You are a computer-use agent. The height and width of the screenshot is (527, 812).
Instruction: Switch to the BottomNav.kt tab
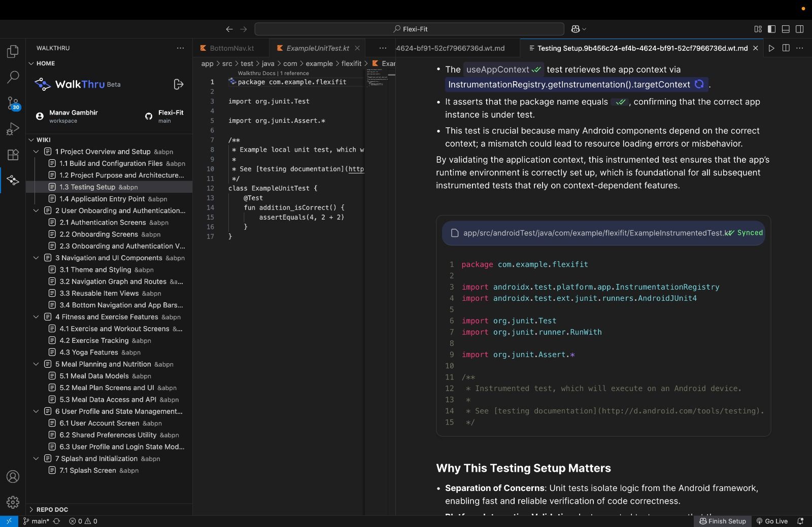[x=231, y=48]
